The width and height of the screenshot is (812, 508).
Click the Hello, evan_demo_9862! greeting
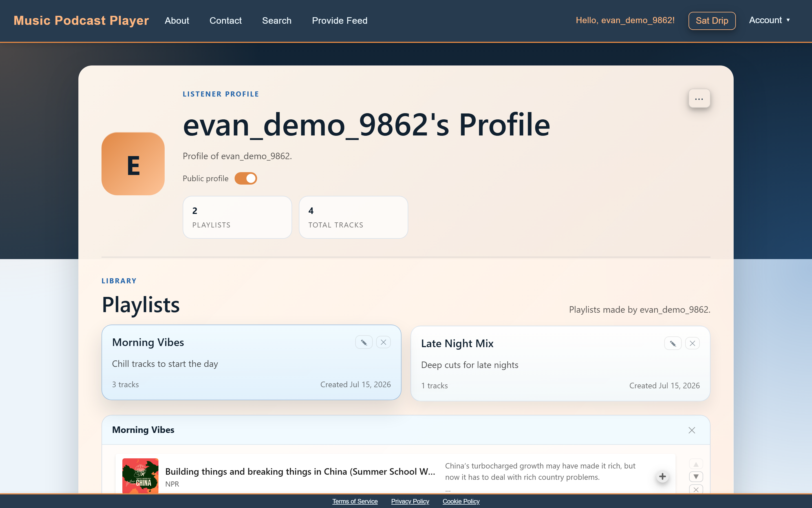tap(625, 20)
